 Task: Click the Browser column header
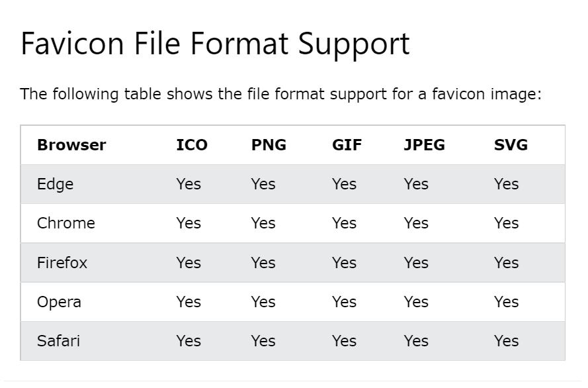(x=71, y=145)
